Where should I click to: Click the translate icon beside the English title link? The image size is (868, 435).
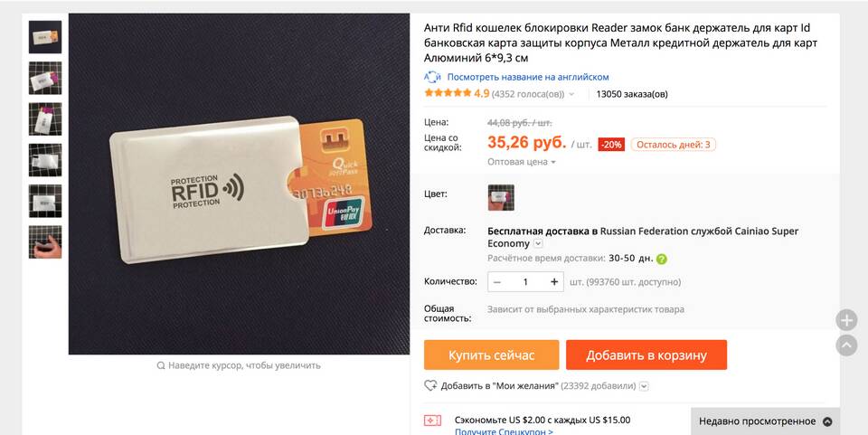[x=432, y=77]
